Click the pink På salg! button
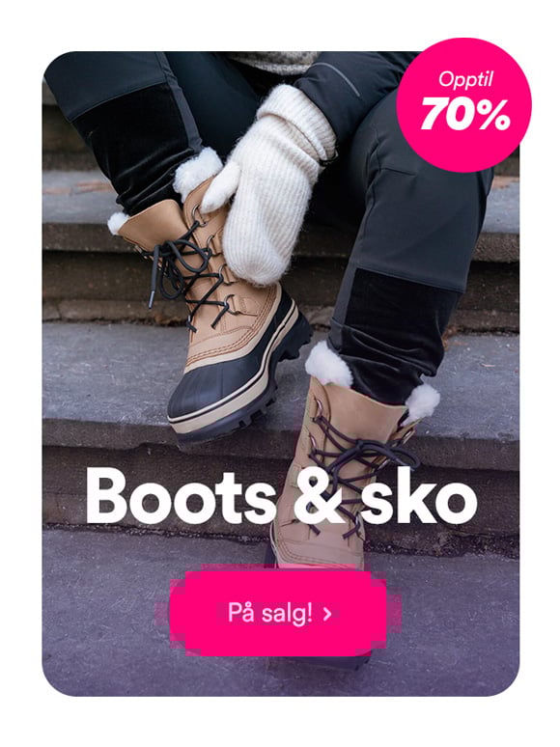The width and height of the screenshot is (560, 747). tap(279, 613)
